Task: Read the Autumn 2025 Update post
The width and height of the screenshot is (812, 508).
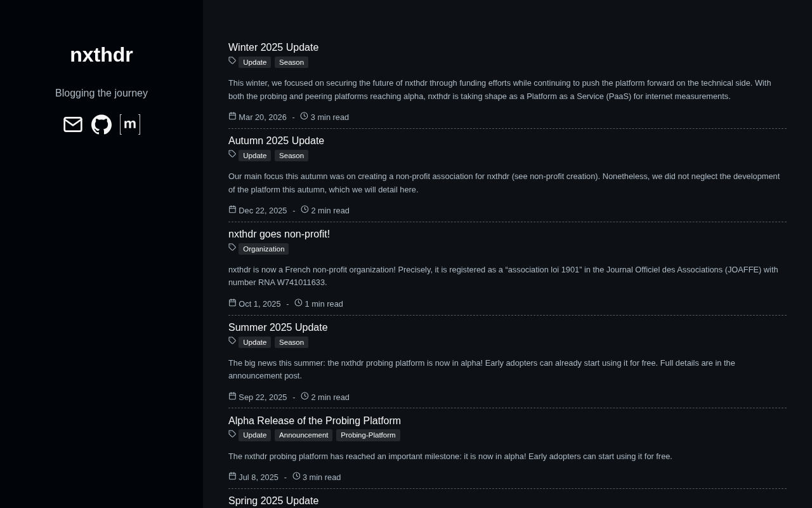Action: [276, 141]
